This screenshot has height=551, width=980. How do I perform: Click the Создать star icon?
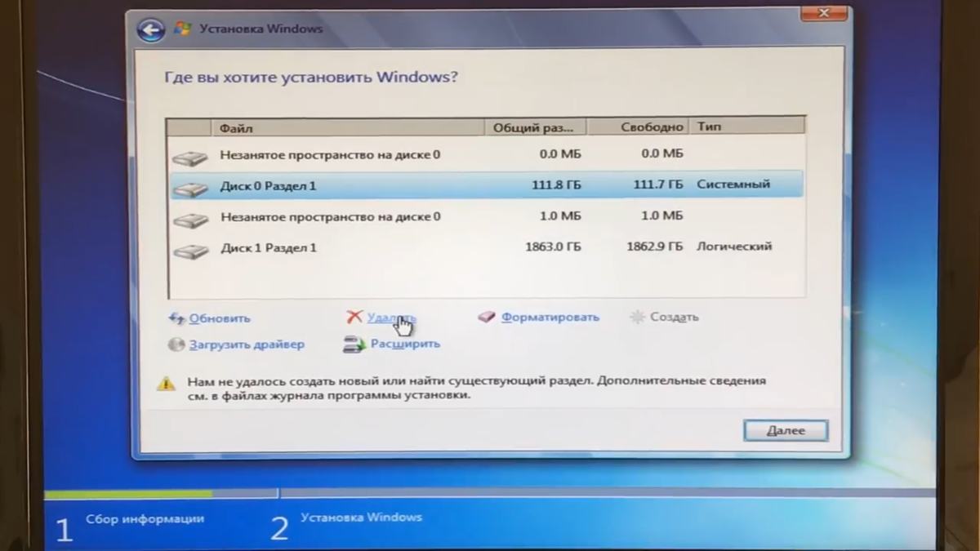(x=637, y=317)
